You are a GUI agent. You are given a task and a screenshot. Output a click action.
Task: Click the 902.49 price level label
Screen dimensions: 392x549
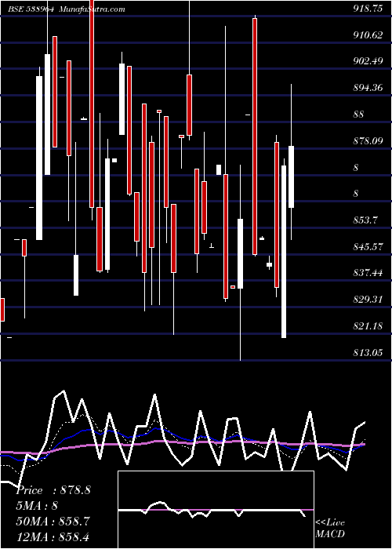click(x=368, y=61)
